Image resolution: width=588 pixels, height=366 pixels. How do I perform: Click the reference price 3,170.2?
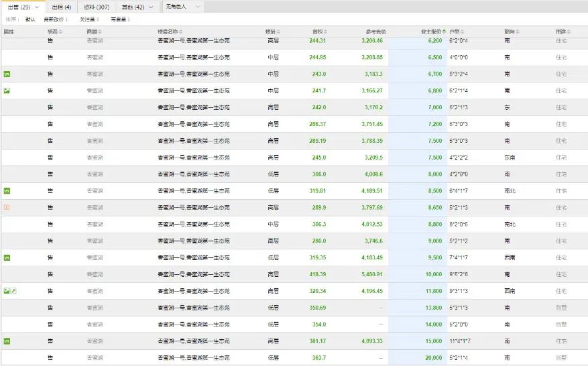point(373,108)
